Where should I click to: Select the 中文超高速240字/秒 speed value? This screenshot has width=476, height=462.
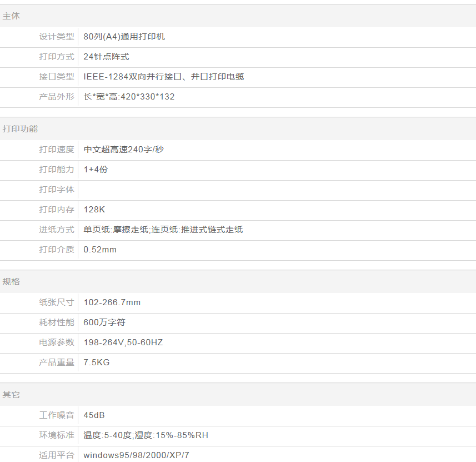click(x=123, y=150)
